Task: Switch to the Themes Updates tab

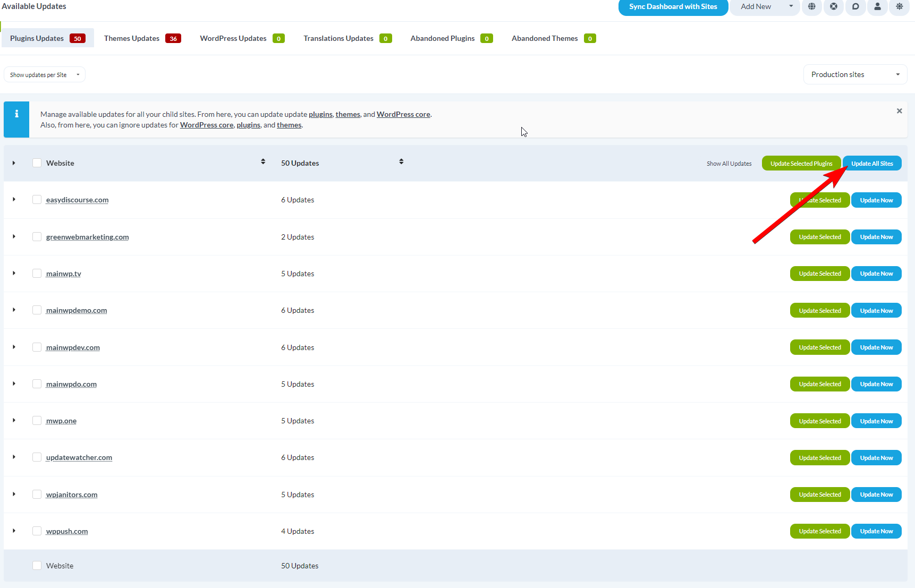Action: (131, 38)
